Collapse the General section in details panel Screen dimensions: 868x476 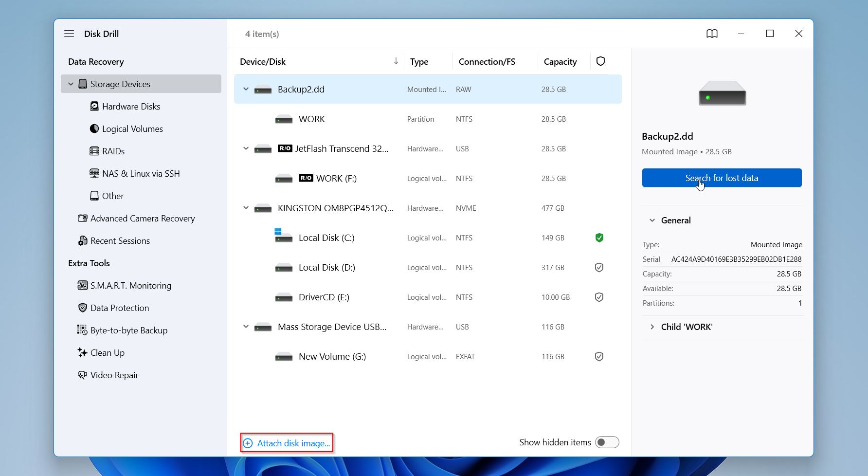click(x=652, y=220)
